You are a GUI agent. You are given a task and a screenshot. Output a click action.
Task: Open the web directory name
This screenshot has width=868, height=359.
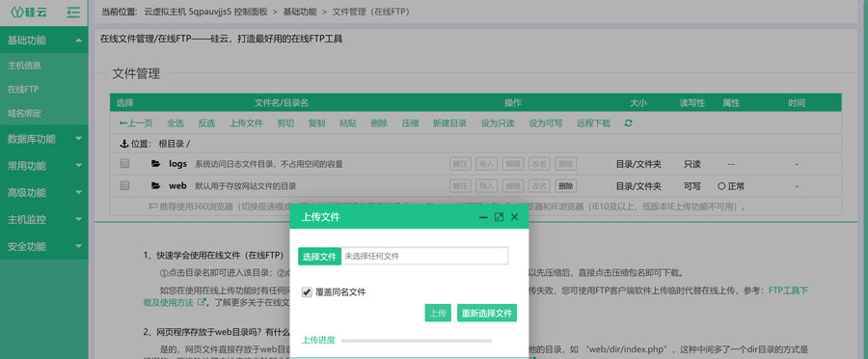177,186
